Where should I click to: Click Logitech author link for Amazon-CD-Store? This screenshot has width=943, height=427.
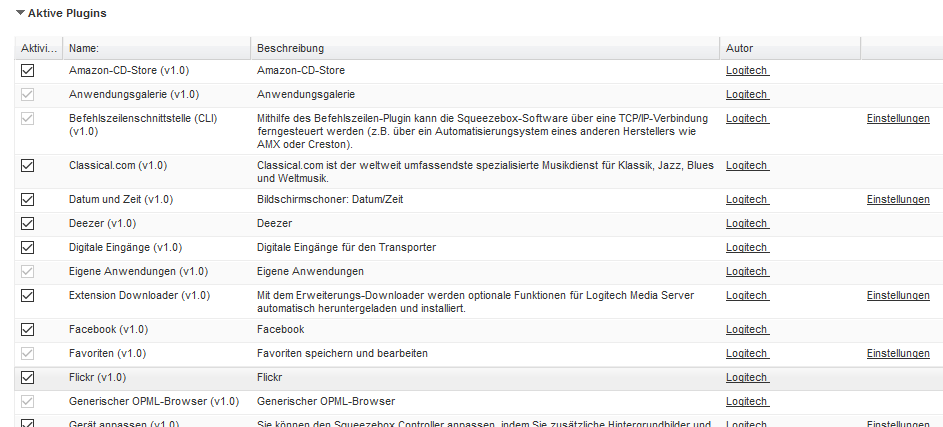coord(746,71)
